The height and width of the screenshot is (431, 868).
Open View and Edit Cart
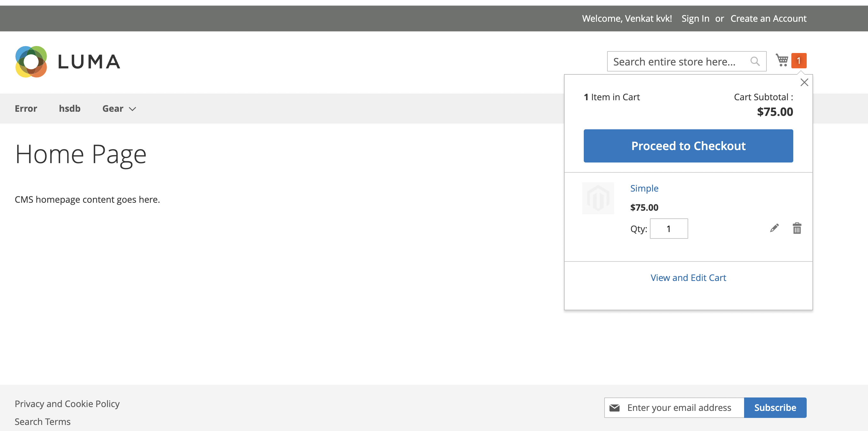(x=688, y=277)
